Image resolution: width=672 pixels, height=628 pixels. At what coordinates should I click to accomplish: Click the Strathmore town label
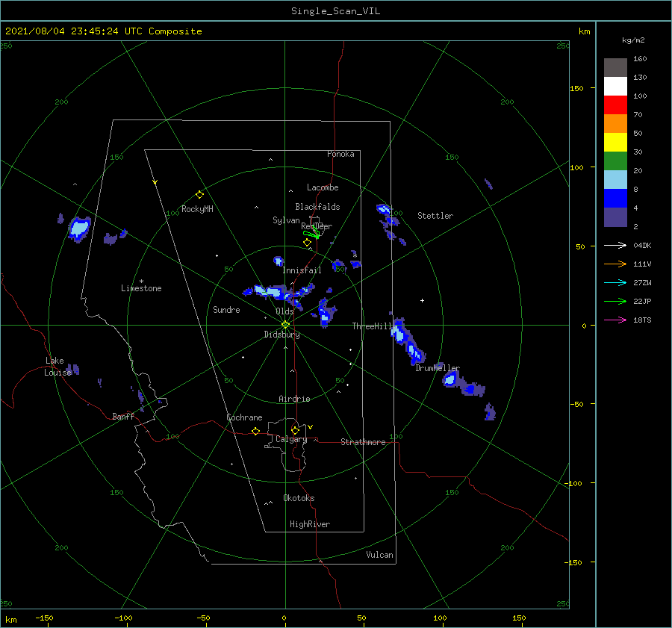pos(363,442)
